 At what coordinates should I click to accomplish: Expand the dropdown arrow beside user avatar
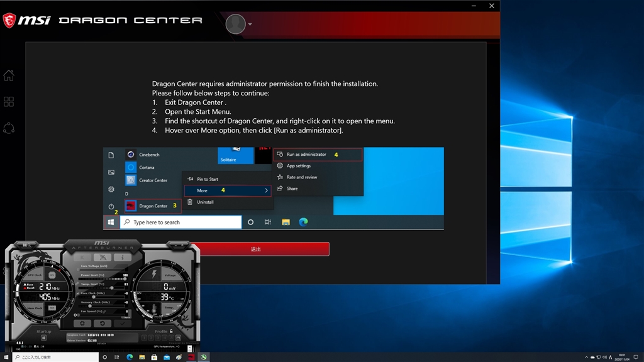(250, 25)
